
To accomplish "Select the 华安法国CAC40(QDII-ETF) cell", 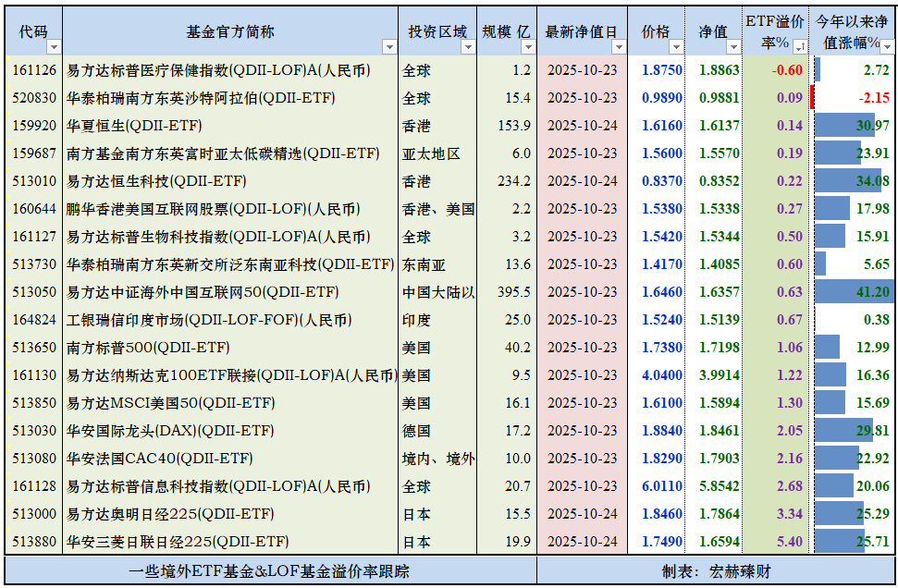I will pyautogui.click(x=230, y=458).
